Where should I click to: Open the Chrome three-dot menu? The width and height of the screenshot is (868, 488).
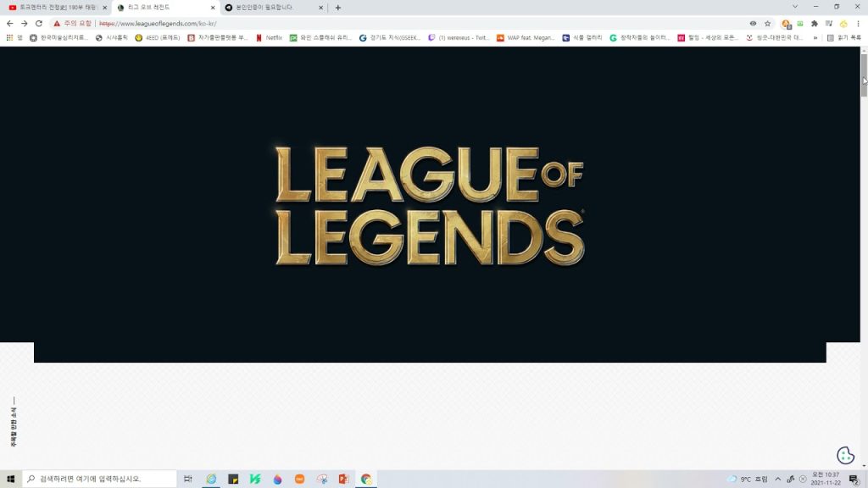tap(858, 24)
